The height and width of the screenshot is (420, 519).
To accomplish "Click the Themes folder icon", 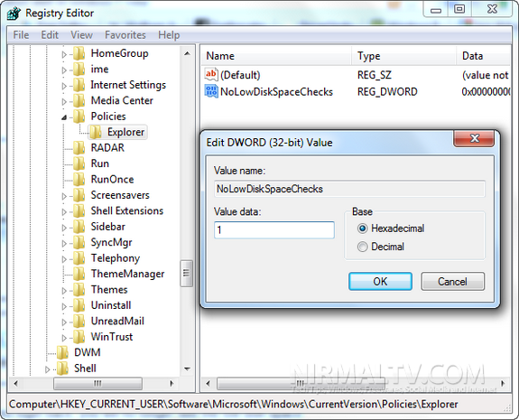I will click(x=79, y=290).
